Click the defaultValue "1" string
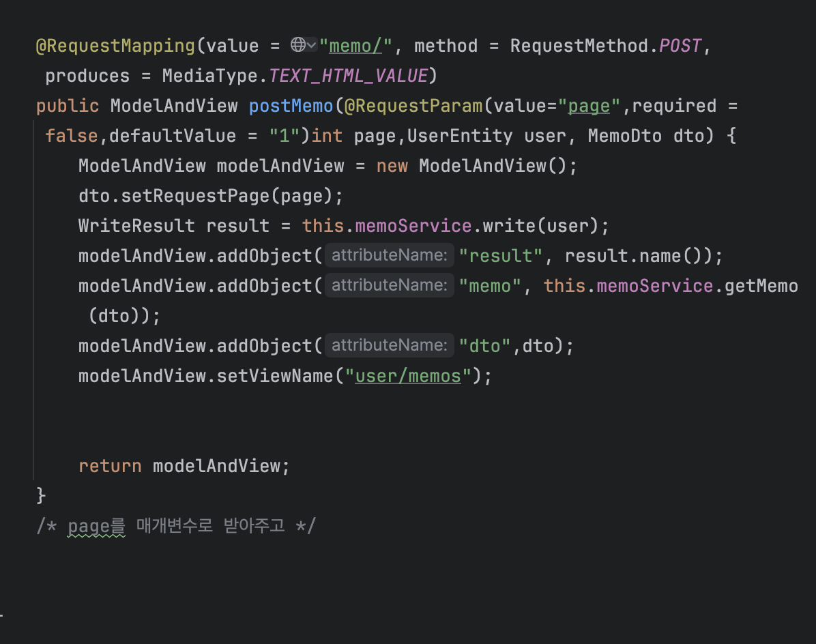 pos(284,136)
